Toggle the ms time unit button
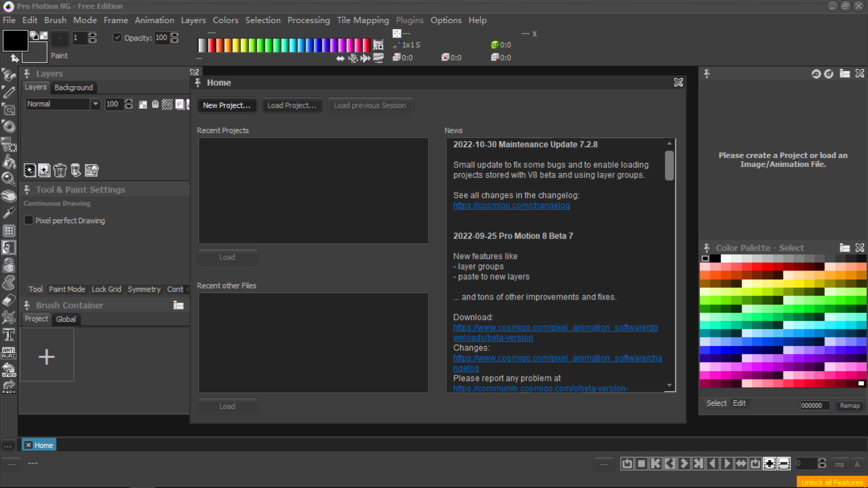 [x=840, y=464]
